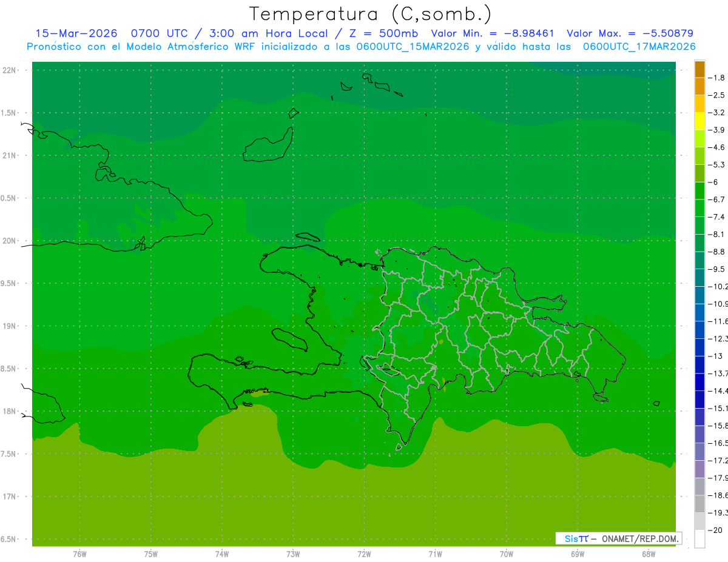This screenshot has height=562, width=728.
Task: Click the "-18.6" color scale value
Action: click(x=718, y=496)
